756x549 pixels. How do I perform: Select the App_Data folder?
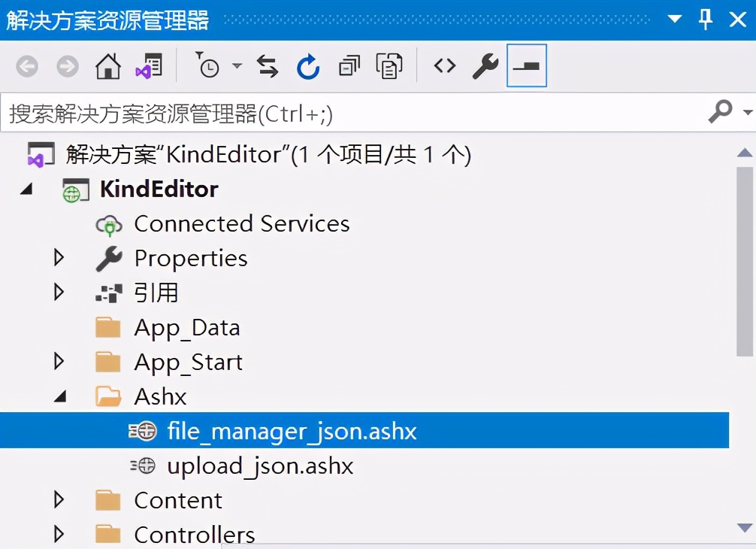click(187, 328)
